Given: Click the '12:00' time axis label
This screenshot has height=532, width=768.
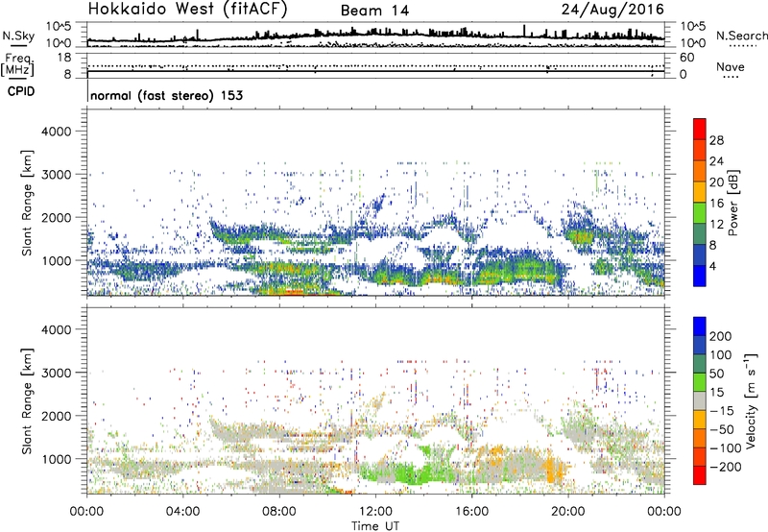Looking at the screenshot, I should click(x=375, y=512).
